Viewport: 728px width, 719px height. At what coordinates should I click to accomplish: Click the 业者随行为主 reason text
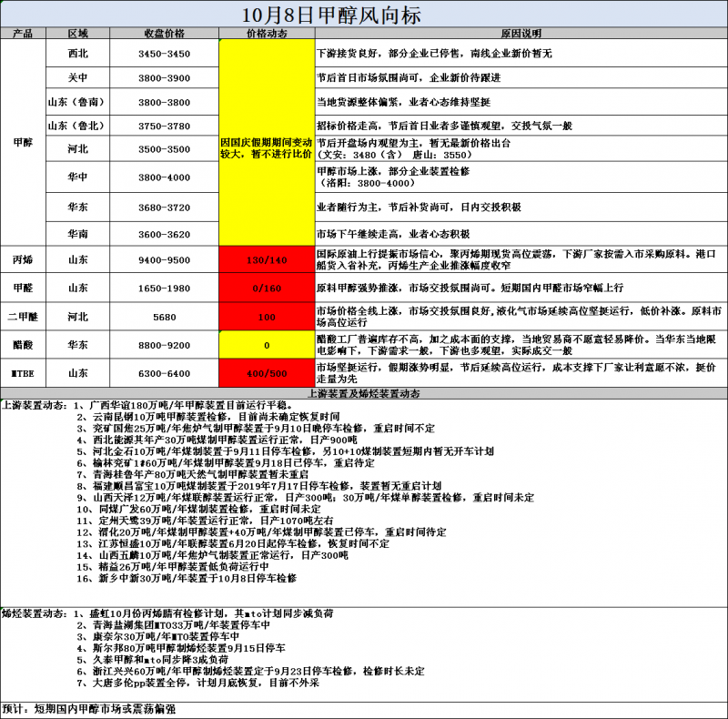pyautogui.click(x=419, y=208)
